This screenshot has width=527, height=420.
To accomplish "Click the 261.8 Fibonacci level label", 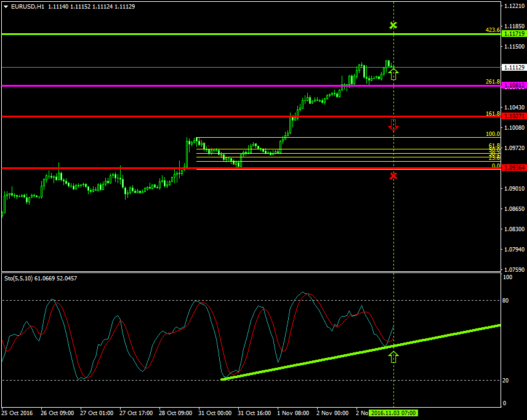I will pos(493,82).
